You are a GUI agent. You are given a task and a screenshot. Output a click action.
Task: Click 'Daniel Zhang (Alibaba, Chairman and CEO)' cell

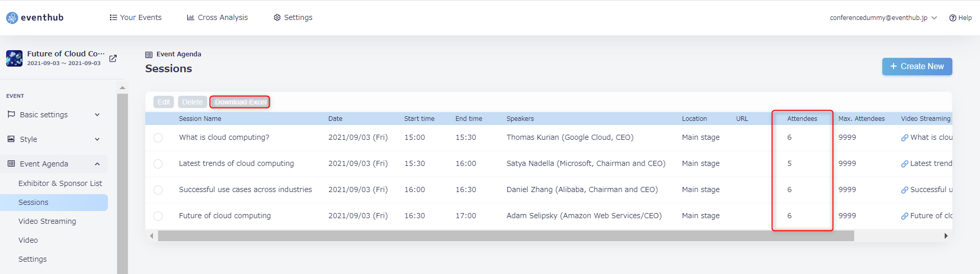[x=582, y=189]
